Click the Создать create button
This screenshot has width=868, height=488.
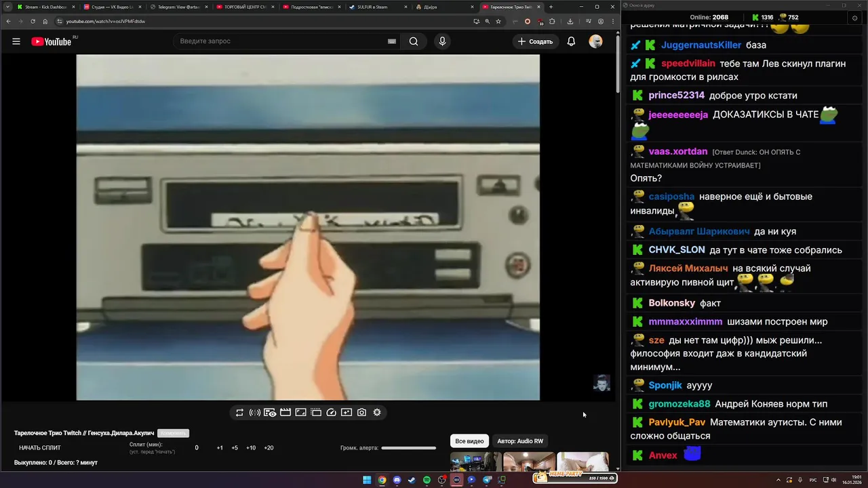[x=535, y=41]
